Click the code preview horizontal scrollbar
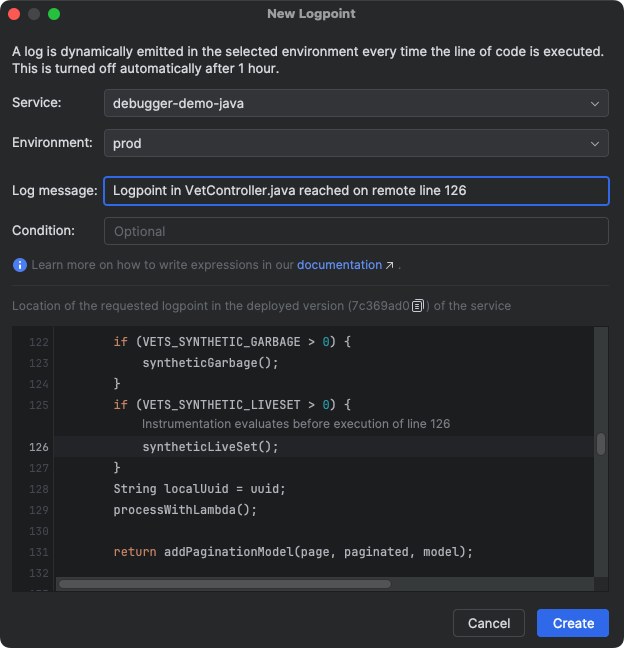This screenshot has height=648, width=624. (225, 584)
